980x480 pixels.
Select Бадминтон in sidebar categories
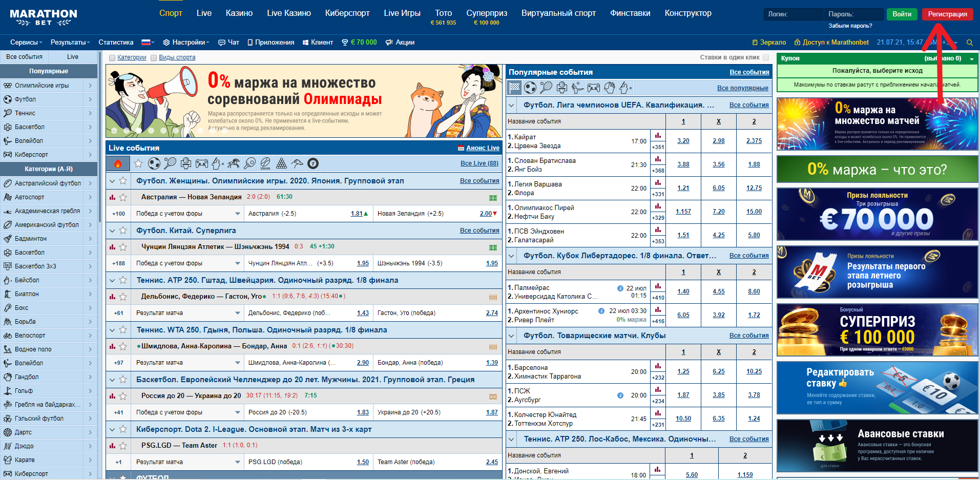(x=49, y=239)
